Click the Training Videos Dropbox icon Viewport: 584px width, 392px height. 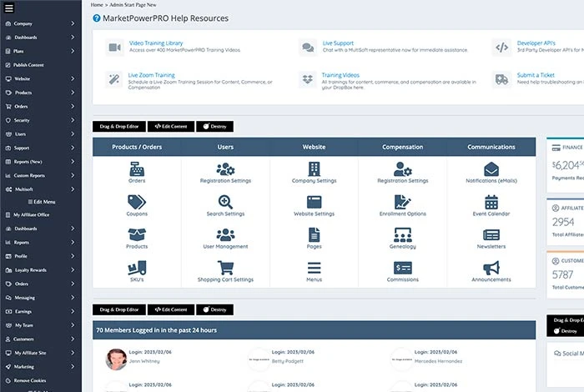pyautogui.click(x=308, y=79)
